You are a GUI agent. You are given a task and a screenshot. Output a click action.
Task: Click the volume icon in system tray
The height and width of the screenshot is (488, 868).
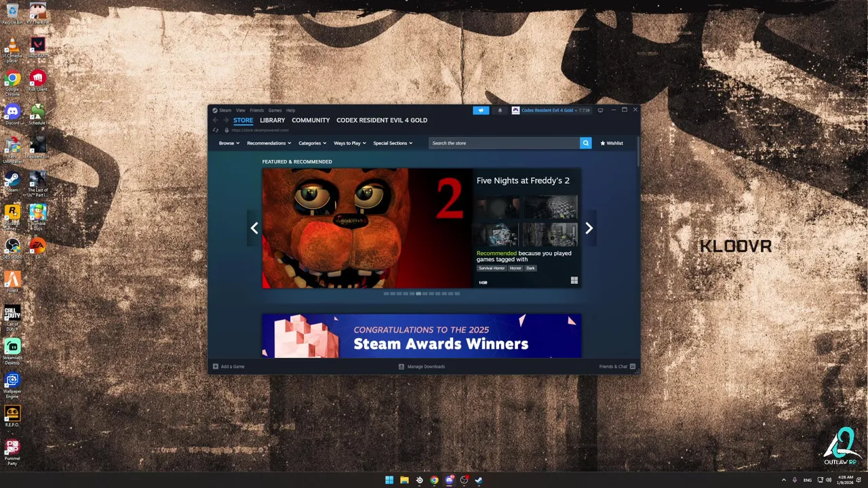point(829,480)
